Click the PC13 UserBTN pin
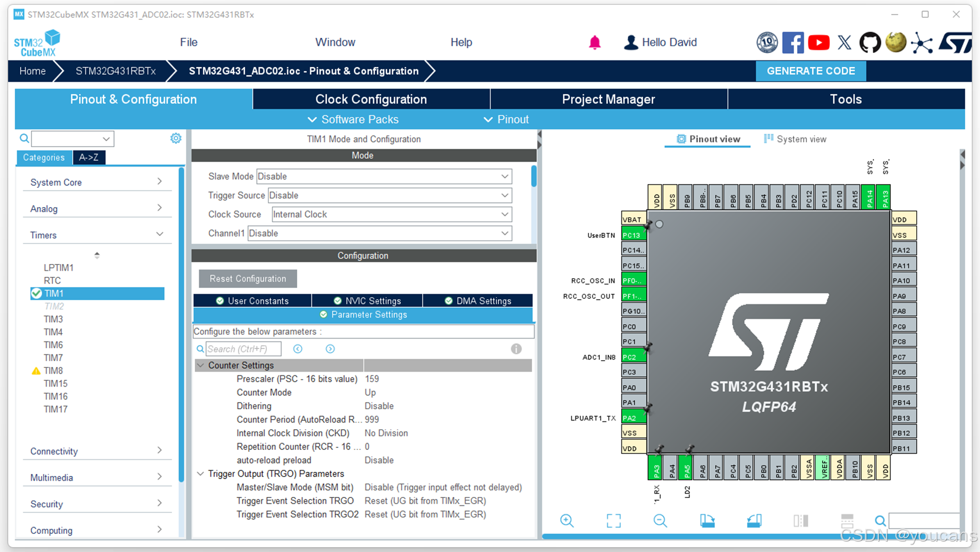 (x=633, y=235)
